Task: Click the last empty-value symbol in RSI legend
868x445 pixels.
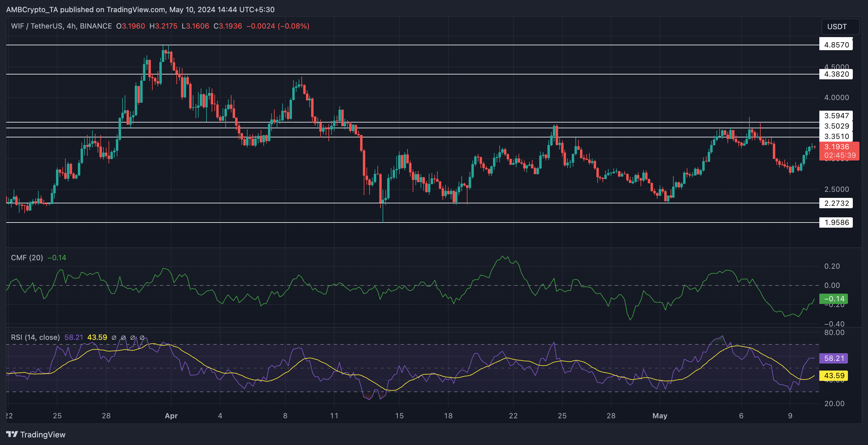Action: click(x=142, y=337)
